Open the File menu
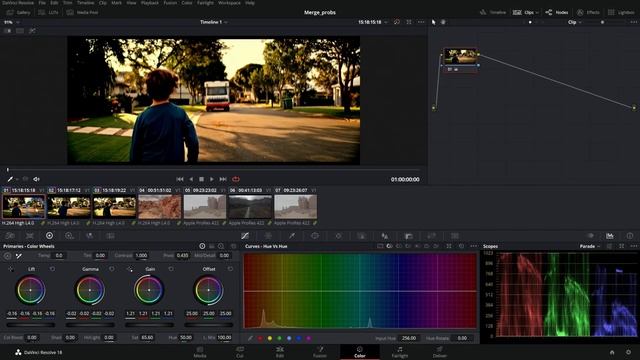Screen dimensions: 640x360 (x=42, y=3)
